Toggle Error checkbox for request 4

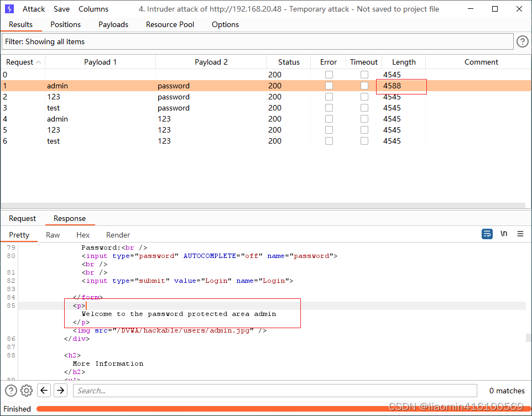coord(329,119)
